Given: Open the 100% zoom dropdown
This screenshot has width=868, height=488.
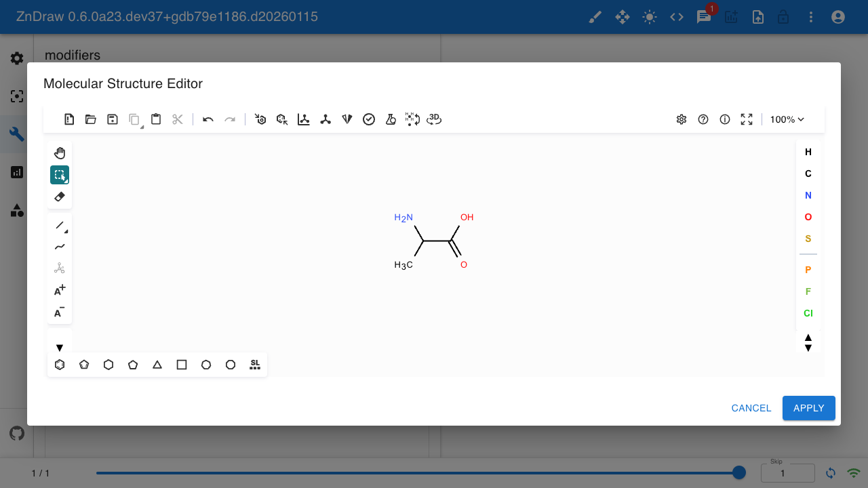Looking at the screenshot, I should click(787, 119).
